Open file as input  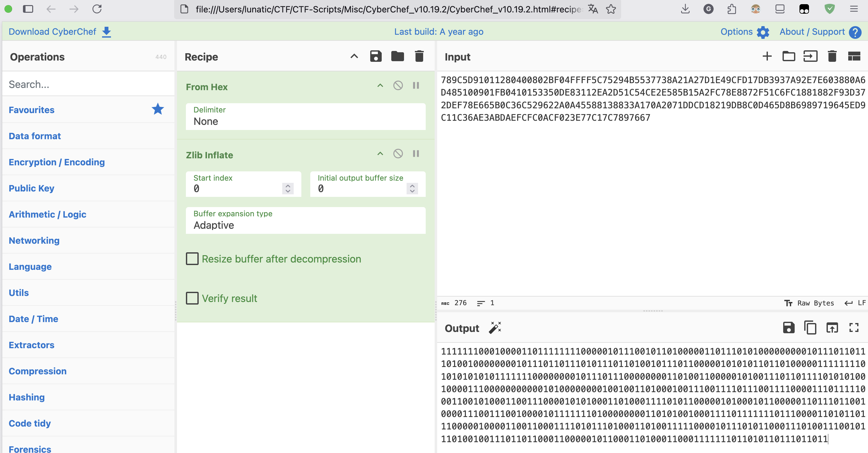tap(810, 56)
